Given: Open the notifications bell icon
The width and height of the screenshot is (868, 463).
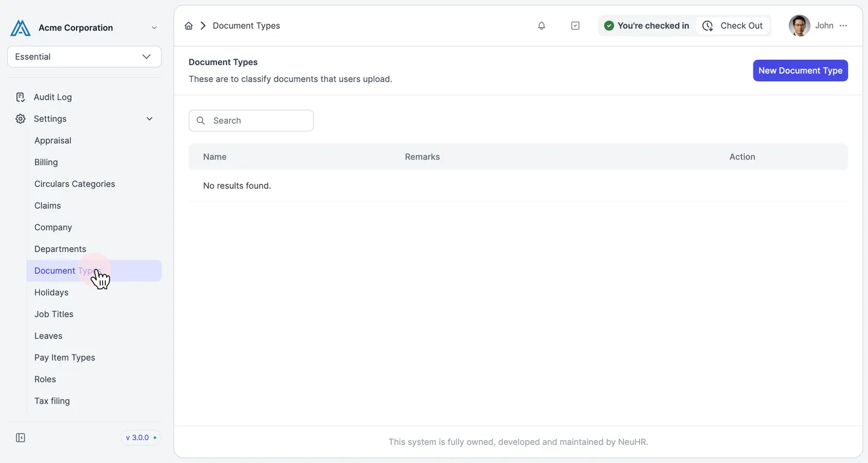Looking at the screenshot, I should click(541, 25).
